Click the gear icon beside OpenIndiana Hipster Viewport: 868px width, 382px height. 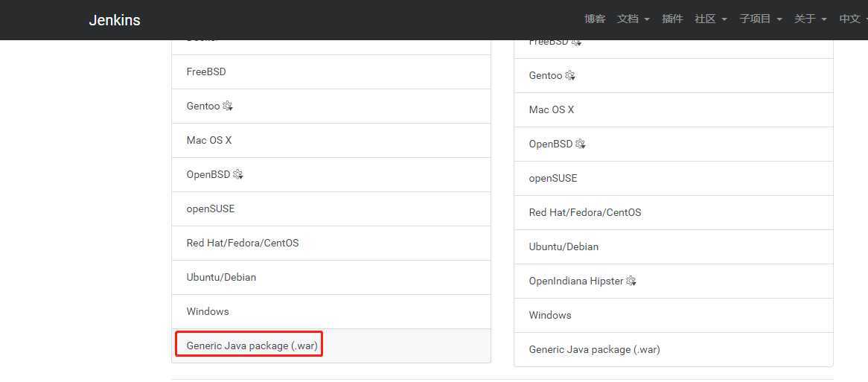tap(631, 281)
